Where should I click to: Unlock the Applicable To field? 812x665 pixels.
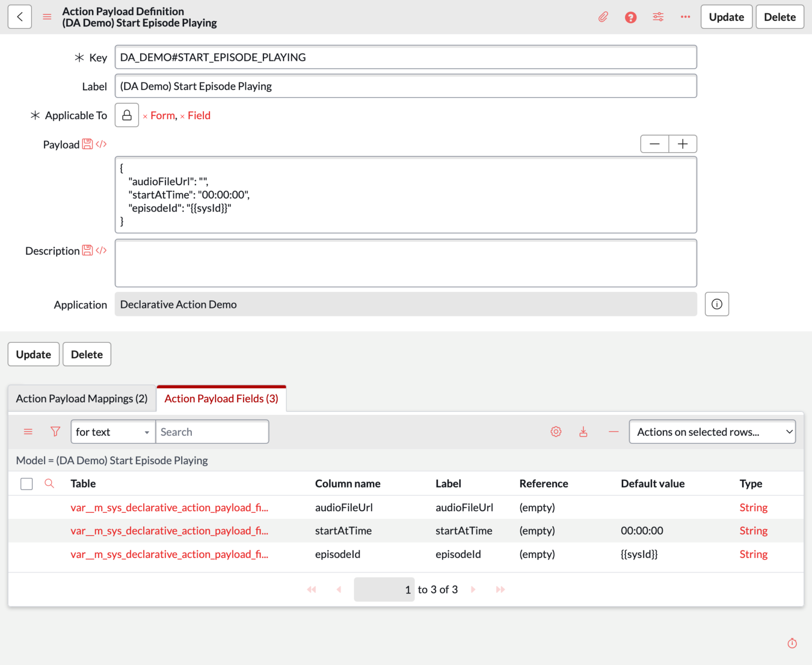(x=127, y=115)
